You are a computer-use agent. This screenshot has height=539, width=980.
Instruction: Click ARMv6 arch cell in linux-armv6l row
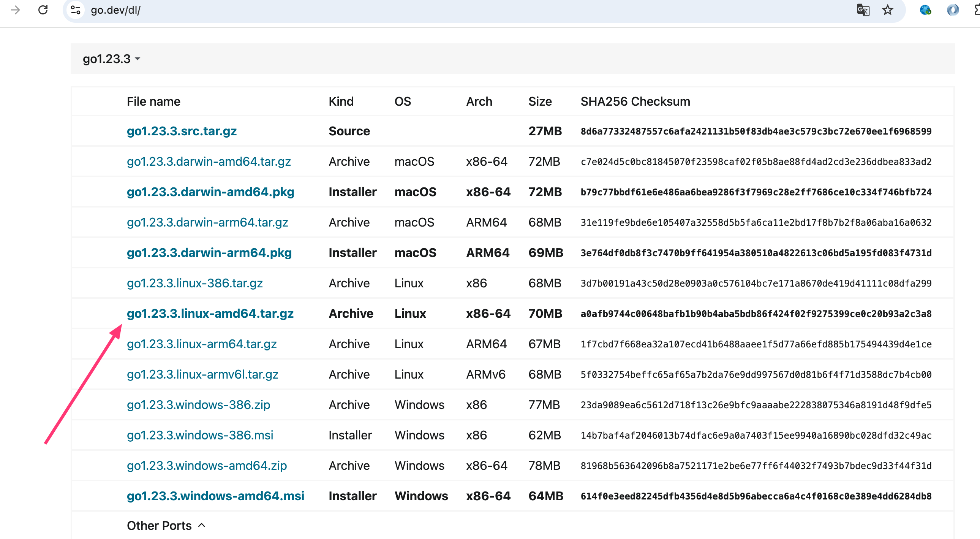pyautogui.click(x=486, y=374)
